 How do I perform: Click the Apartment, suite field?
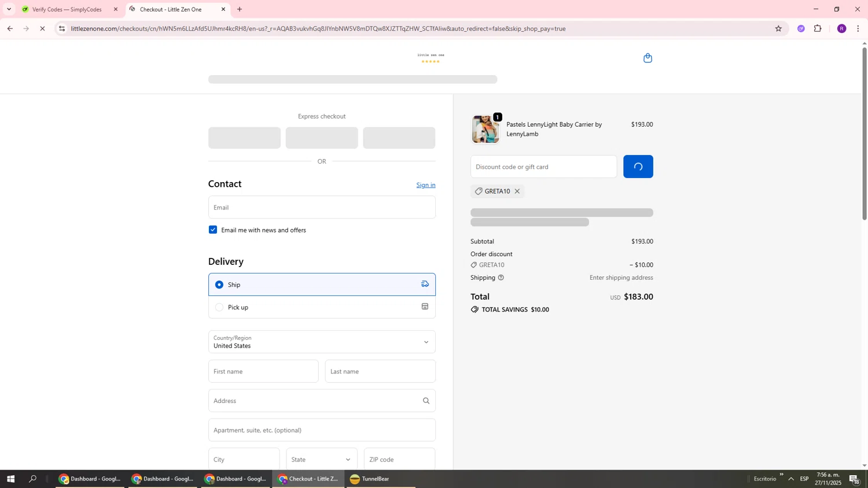click(x=322, y=430)
